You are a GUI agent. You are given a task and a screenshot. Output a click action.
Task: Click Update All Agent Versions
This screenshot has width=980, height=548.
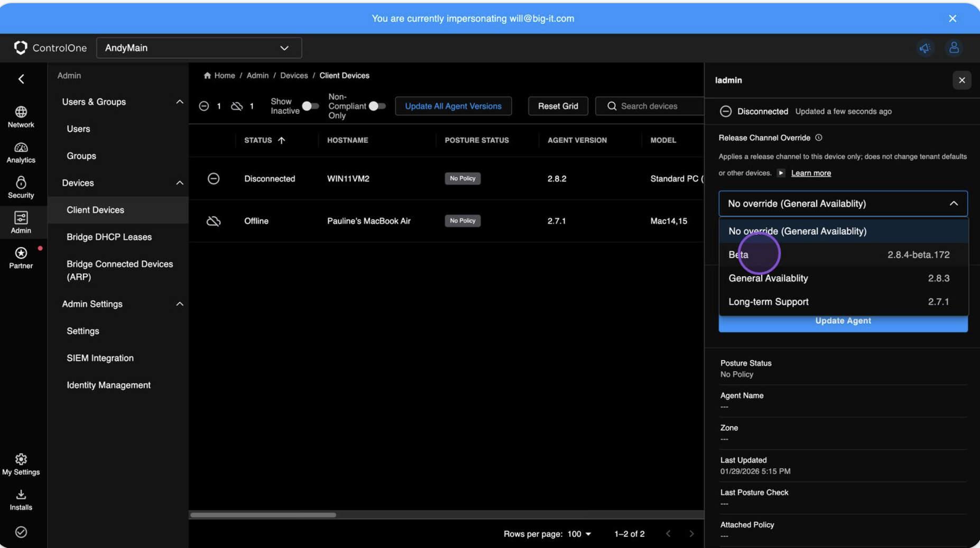pyautogui.click(x=453, y=106)
